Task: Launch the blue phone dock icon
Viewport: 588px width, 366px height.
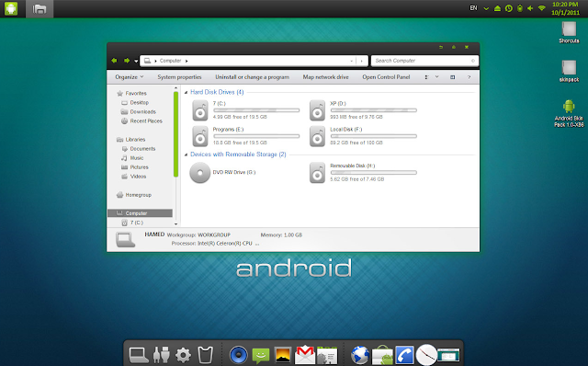Action: point(404,355)
